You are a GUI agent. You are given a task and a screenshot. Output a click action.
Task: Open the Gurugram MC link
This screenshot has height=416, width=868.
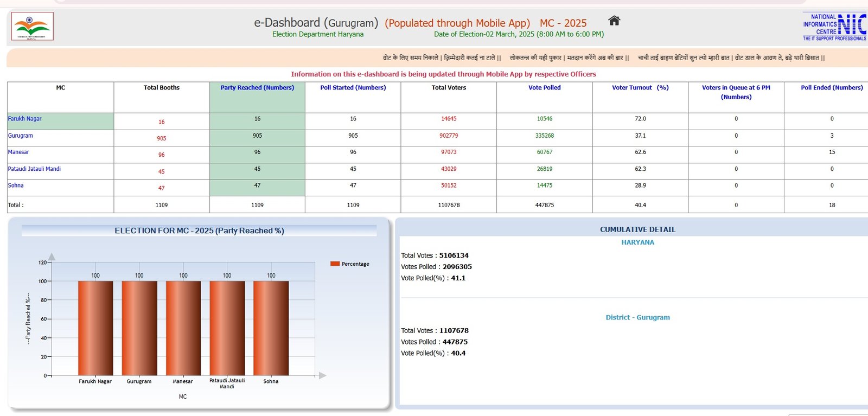tap(21, 136)
